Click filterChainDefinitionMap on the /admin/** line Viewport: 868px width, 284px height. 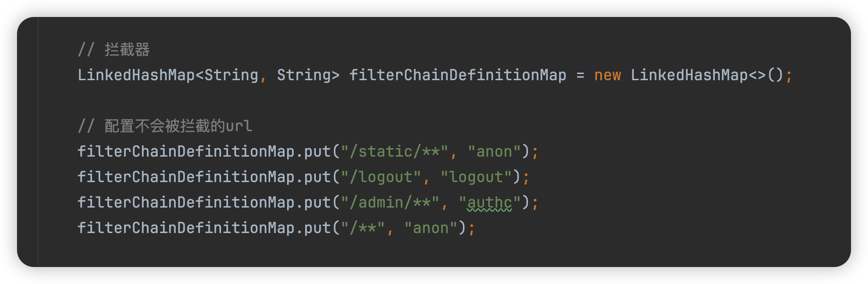tap(186, 202)
